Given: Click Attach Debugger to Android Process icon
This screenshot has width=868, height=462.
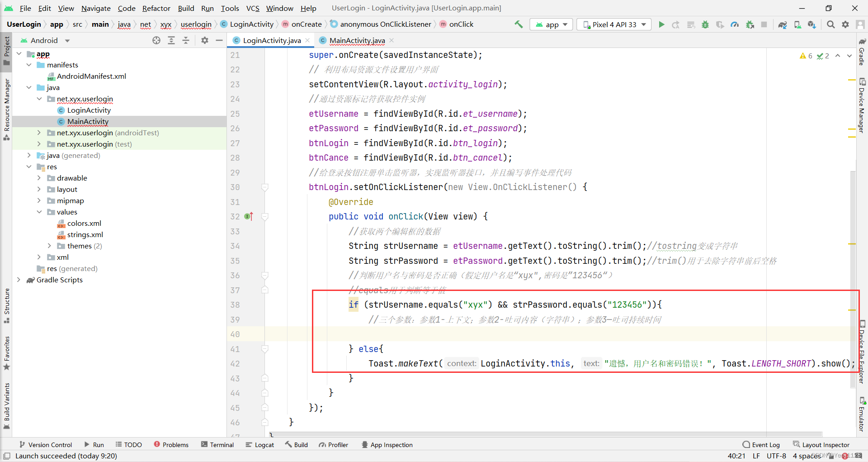Looking at the screenshot, I should (750, 24).
